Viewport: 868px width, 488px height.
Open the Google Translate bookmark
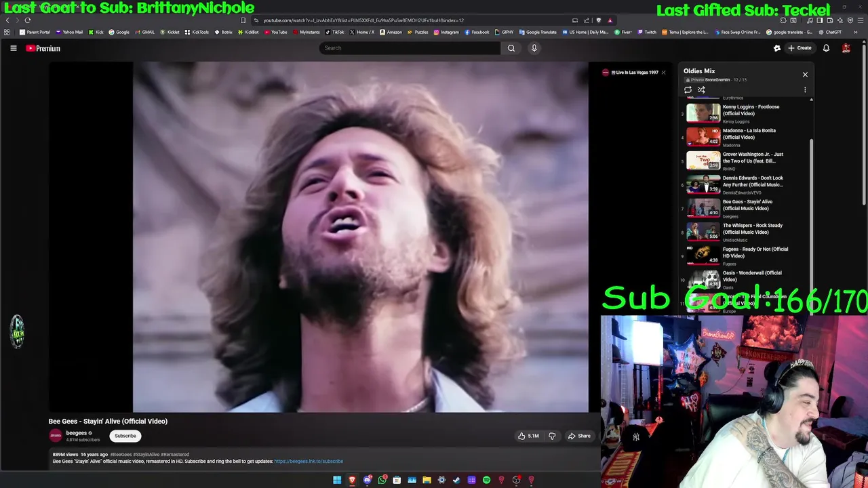[537, 32]
